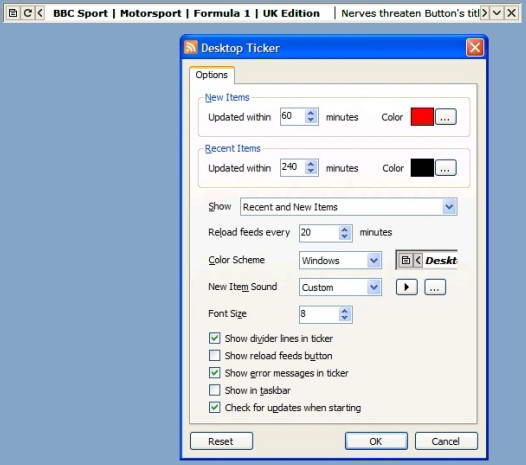Click the Font Size value field
This screenshot has height=465, width=526.
pos(319,314)
